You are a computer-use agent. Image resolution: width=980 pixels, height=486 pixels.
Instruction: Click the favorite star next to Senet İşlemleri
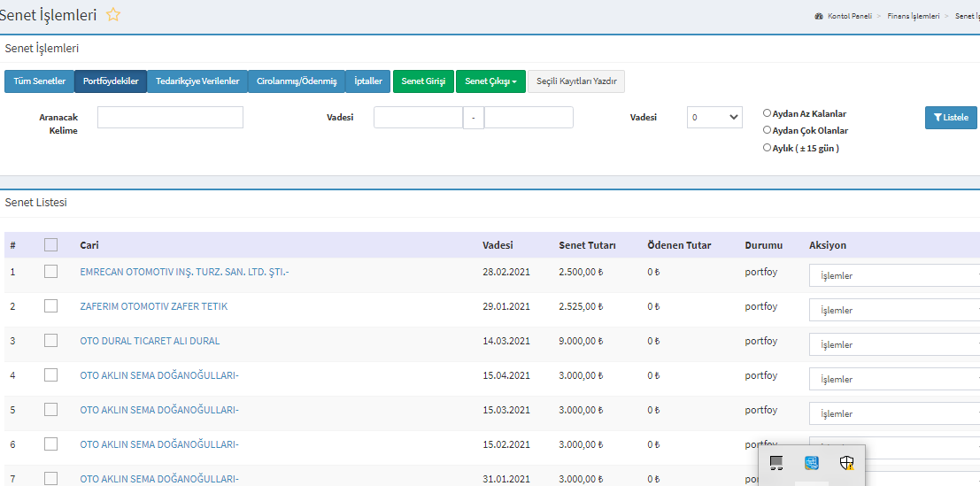click(113, 15)
